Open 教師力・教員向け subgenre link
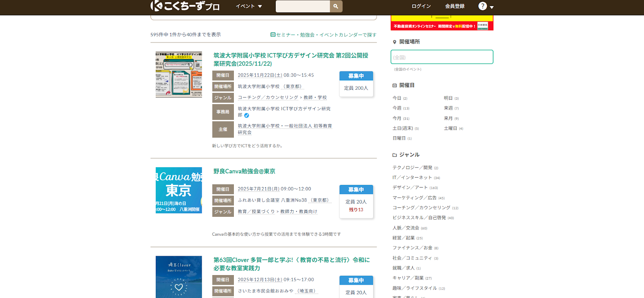 click(x=299, y=212)
